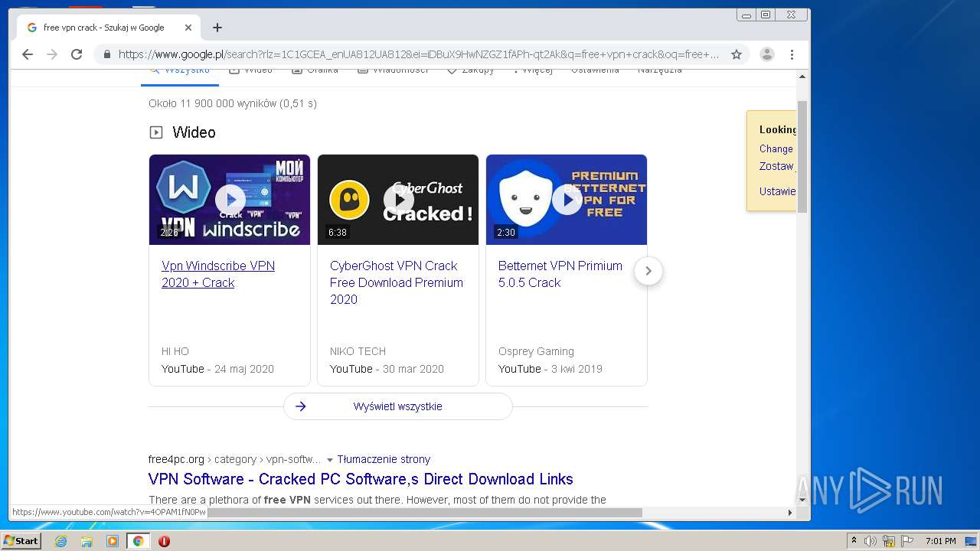
Task: Open a new tab with the plus button
Action: click(217, 28)
